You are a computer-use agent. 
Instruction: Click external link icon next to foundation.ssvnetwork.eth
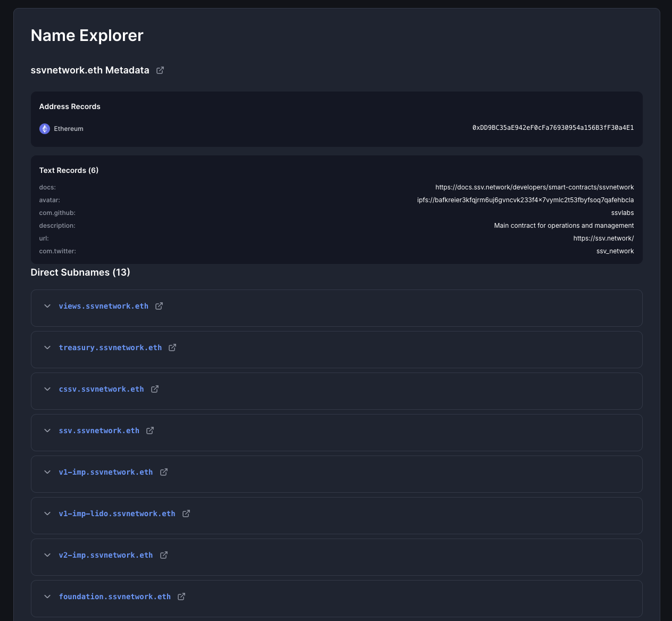point(181,597)
